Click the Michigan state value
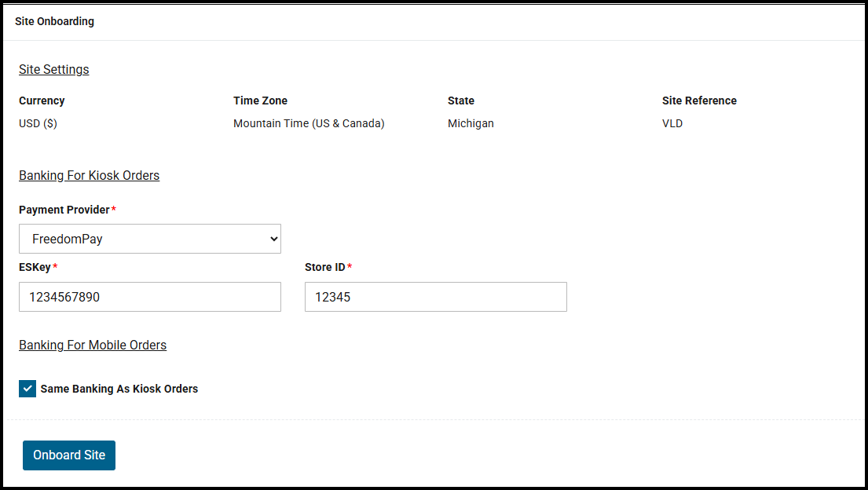 pos(471,123)
